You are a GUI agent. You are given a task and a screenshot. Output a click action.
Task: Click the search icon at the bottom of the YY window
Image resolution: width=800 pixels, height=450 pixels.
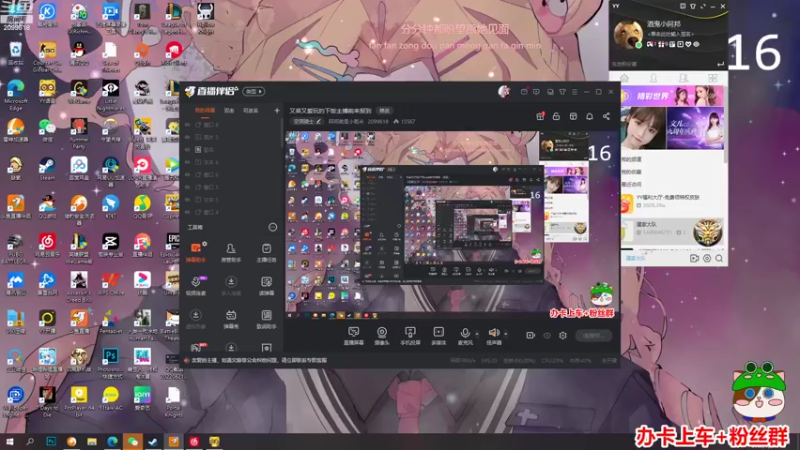pyautogui.click(x=719, y=259)
